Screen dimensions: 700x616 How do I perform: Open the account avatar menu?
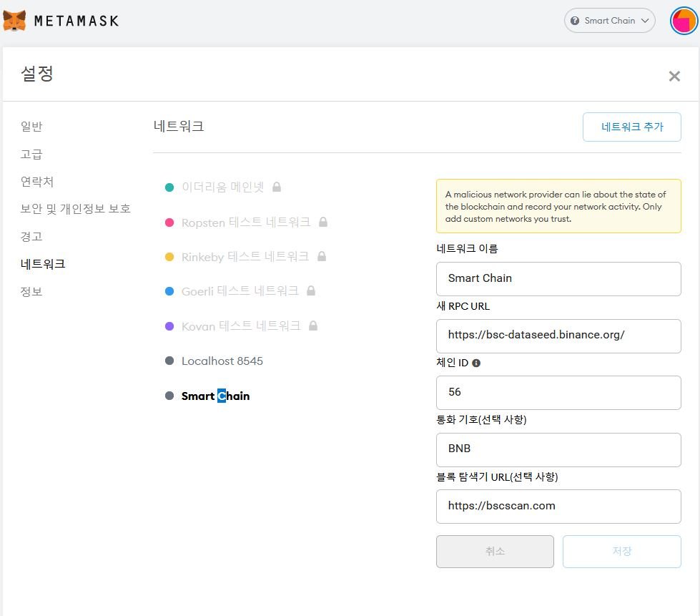point(684,21)
